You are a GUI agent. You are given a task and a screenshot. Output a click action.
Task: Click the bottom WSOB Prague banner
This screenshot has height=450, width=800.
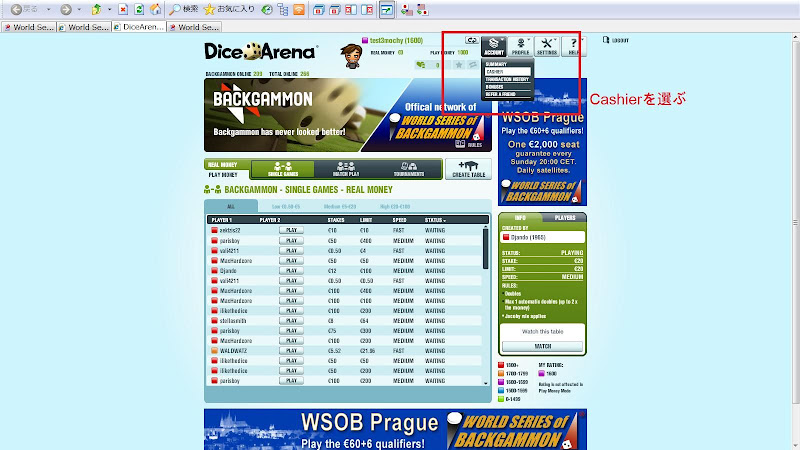395,429
